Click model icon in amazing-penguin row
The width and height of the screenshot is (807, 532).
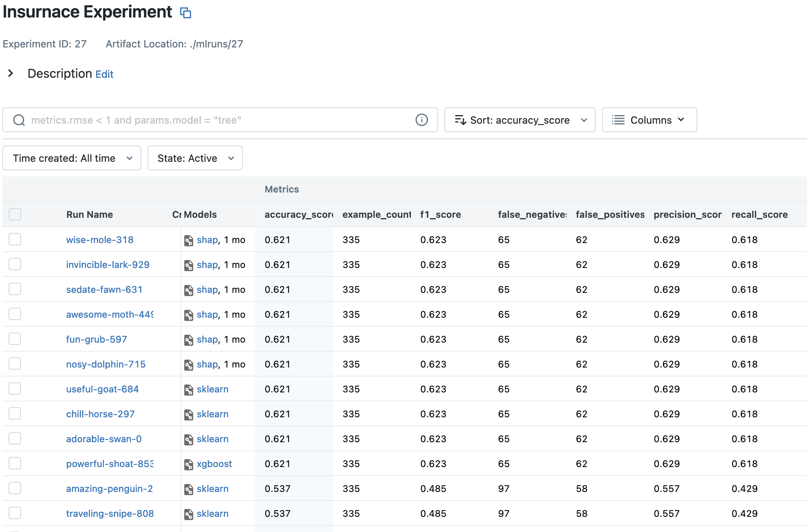tap(189, 489)
